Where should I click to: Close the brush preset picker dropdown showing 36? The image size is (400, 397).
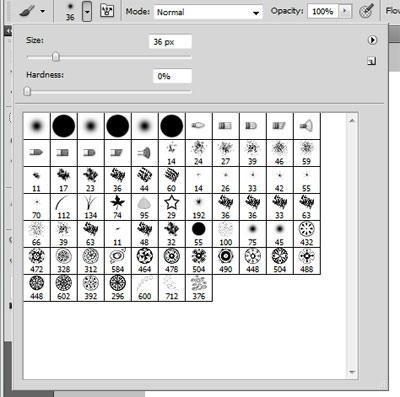87,11
